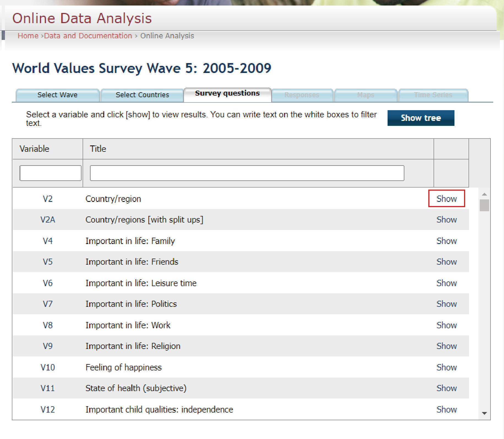This screenshot has width=504, height=439.
Task: Click the V2A variable cell
Action: click(x=48, y=220)
